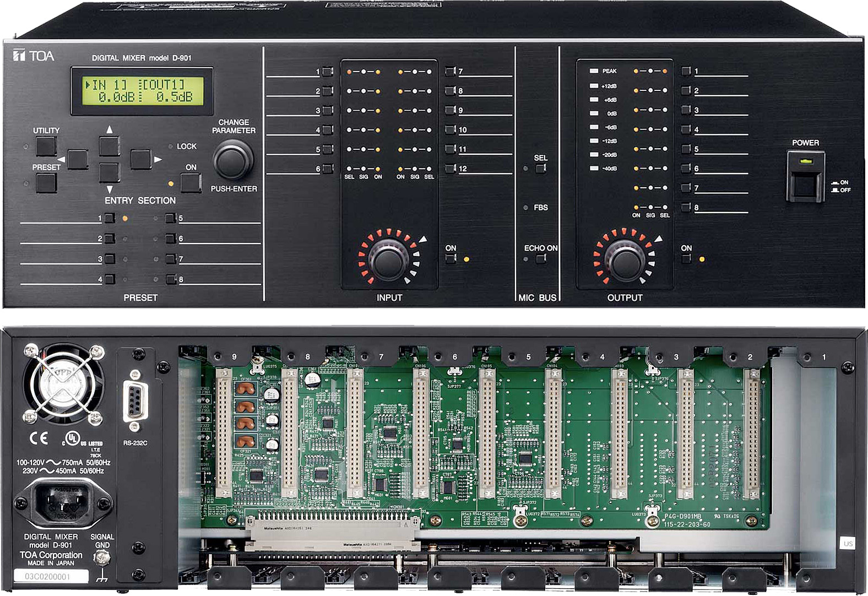The image size is (868, 596).
Task: Click the left arrow cursor button
Action: pos(78,159)
